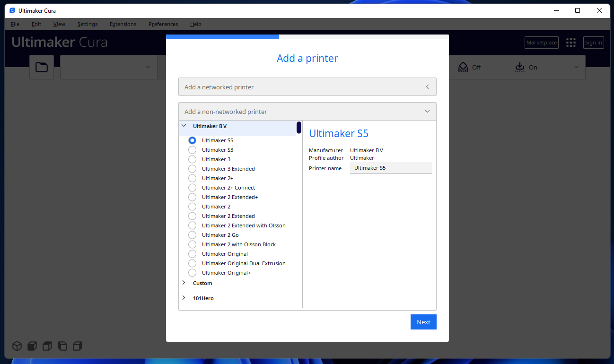The height and width of the screenshot is (364, 614).
Task: Open the application switcher grid icon
Action: tap(571, 43)
